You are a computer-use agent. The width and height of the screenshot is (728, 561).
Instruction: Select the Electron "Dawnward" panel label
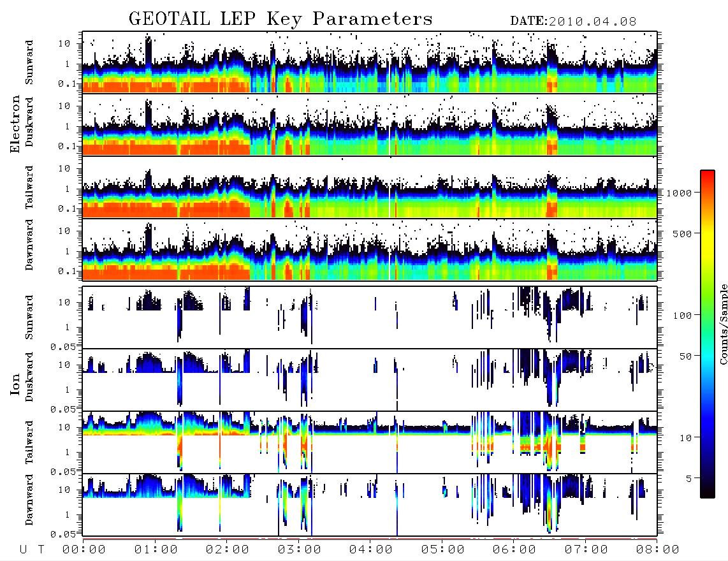click(x=29, y=245)
